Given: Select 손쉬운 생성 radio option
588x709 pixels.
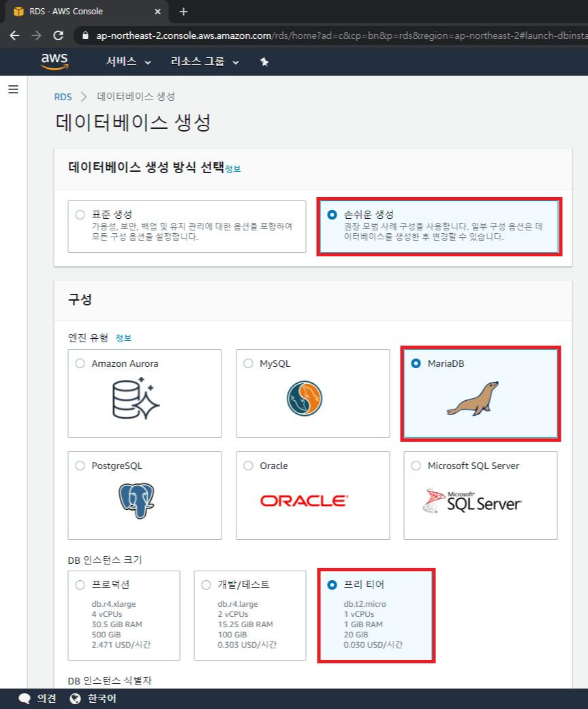Looking at the screenshot, I should [x=332, y=215].
